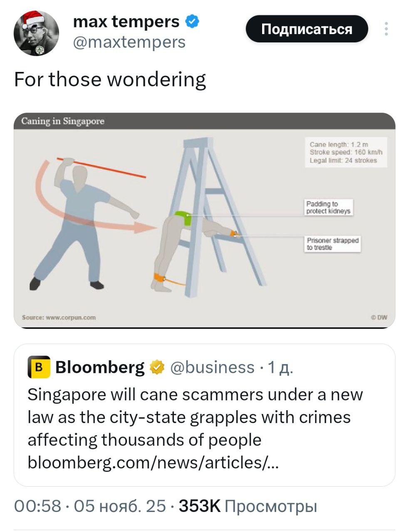The height and width of the screenshot is (532, 409).
Task: Click the Bloomberg yellow B logo icon
Action: (39, 367)
